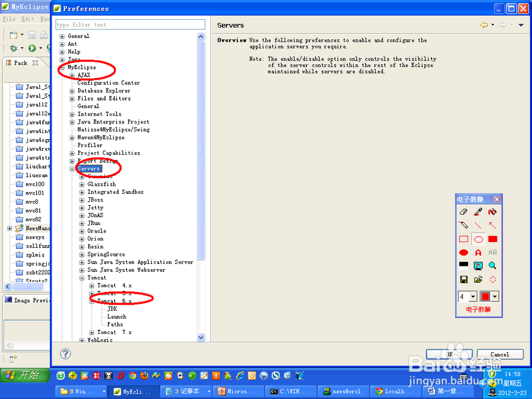The width and height of the screenshot is (532, 399).
Task: Expand the Database Explorer node
Action: (x=72, y=91)
